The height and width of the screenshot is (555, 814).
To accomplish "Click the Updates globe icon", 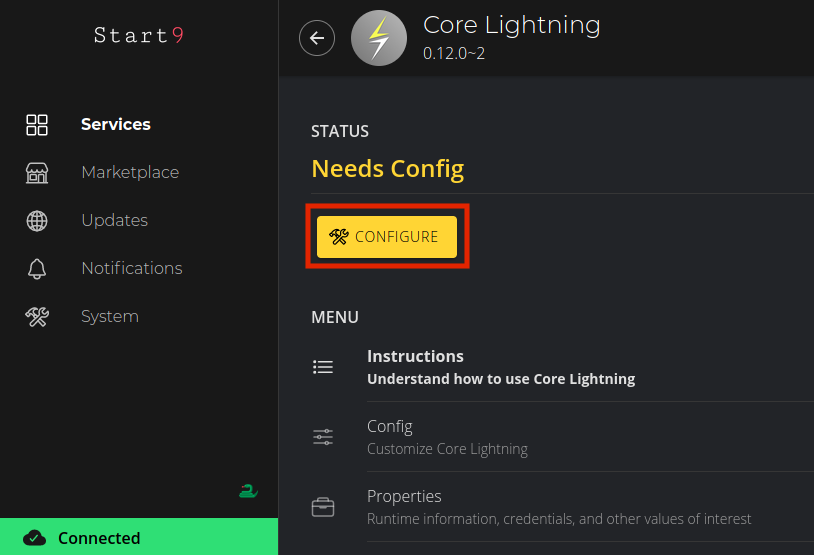I will coord(37,221).
